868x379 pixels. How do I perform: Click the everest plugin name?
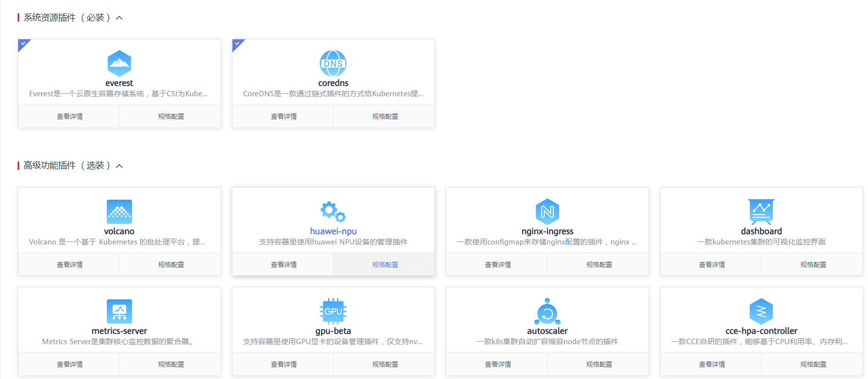coord(119,83)
